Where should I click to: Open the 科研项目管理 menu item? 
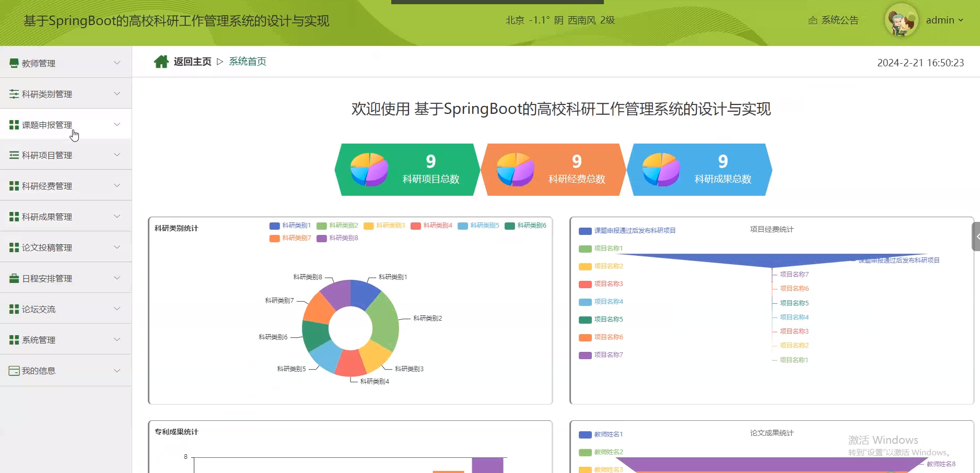(x=66, y=155)
